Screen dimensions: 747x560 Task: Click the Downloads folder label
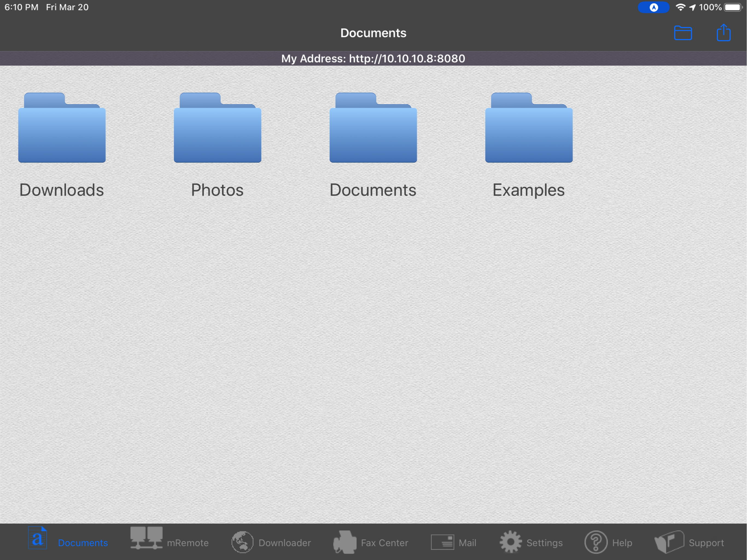[62, 190]
